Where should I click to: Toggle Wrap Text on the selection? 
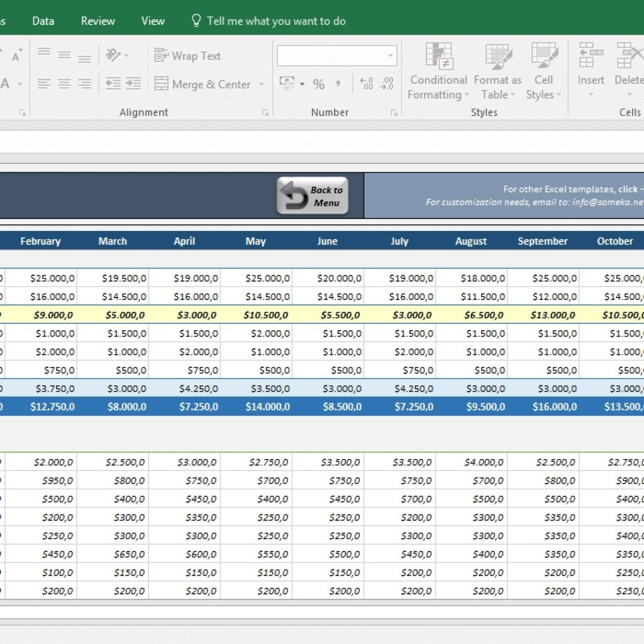(186, 56)
